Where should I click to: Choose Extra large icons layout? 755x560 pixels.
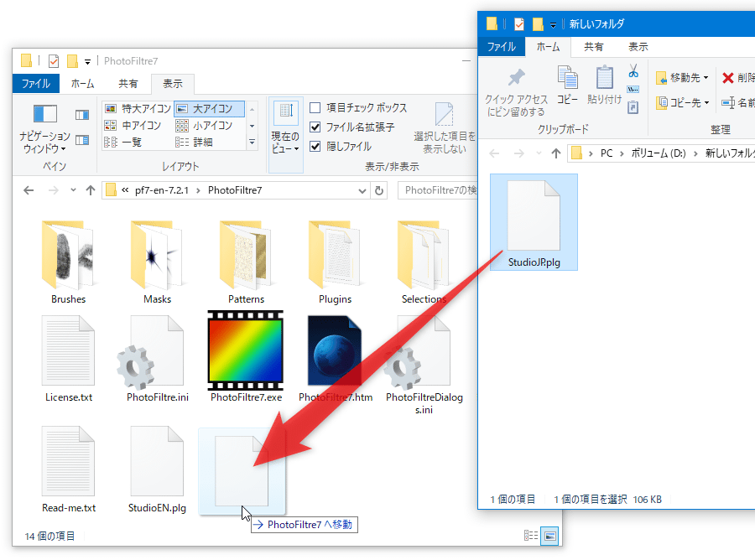point(138,109)
